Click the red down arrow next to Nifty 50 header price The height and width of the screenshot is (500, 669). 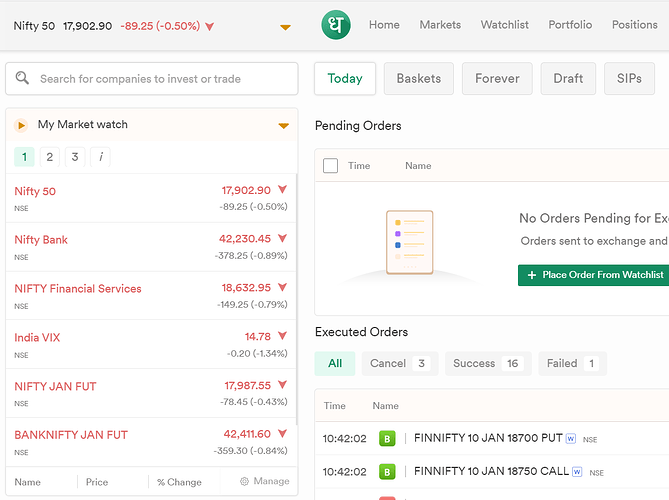[x=209, y=26]
